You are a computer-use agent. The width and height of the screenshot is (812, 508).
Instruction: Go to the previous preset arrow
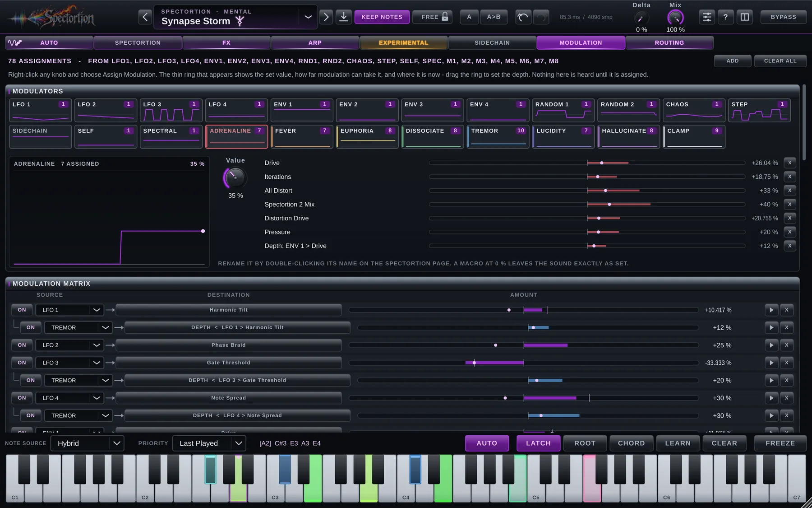(145, 17)
